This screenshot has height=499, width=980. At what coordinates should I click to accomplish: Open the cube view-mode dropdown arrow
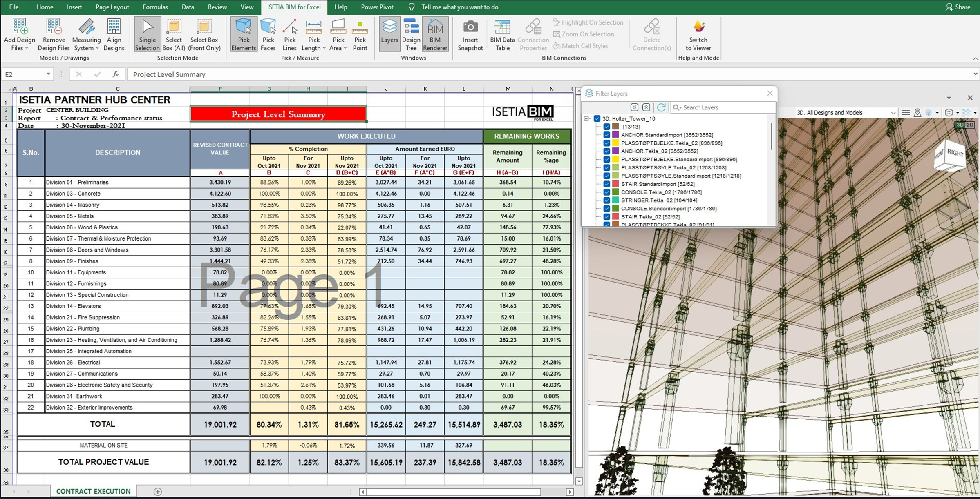pos(958,113)
